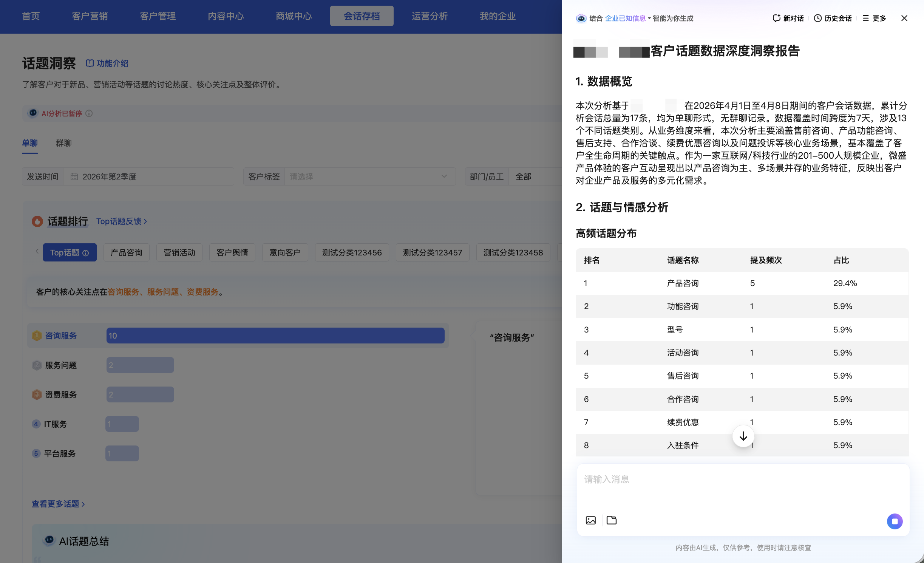Viewport: 924px width, 563px height.
Task: Switch to the 单聊 tab
Action: pos(30,143)
